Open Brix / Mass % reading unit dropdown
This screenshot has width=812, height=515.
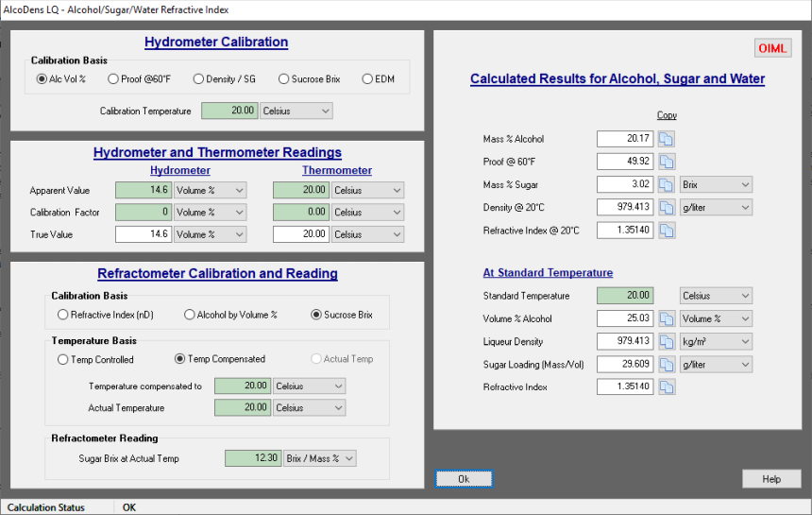tap(319, 458)
